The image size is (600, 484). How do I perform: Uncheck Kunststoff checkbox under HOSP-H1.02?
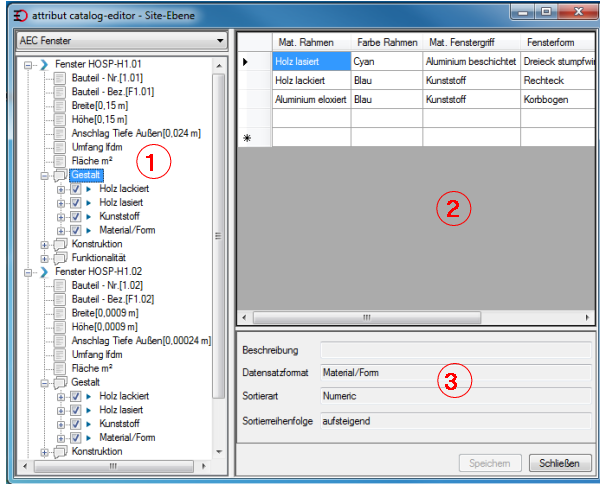click(x=75, y=424)
